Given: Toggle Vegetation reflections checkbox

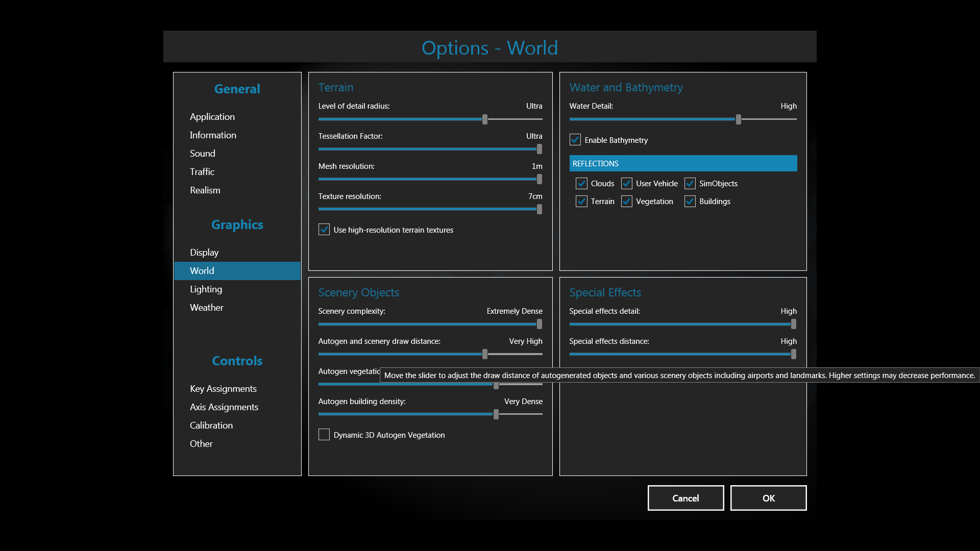Looking at the screenshot, I should (627, 202).
